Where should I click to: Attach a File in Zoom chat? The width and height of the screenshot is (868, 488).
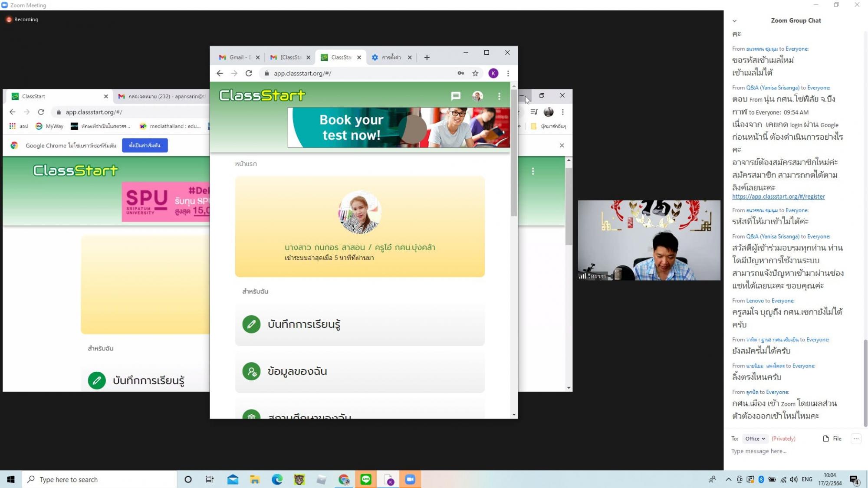click(x=832, y=439)
